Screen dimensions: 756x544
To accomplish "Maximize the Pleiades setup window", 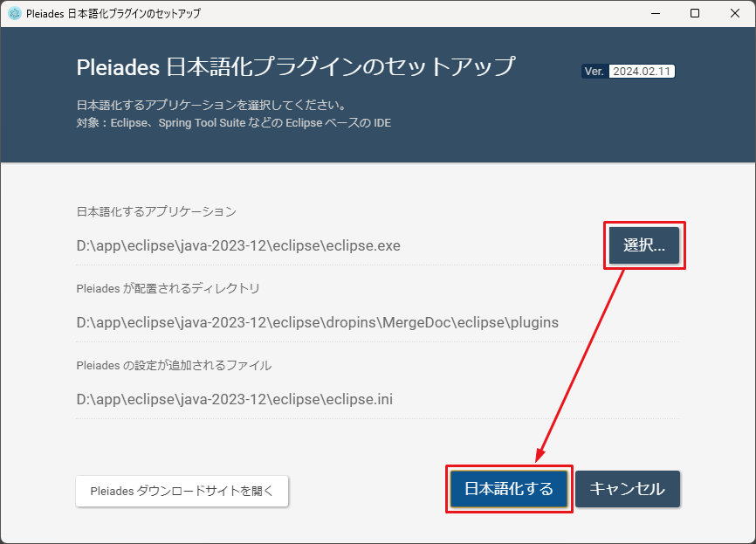I will pyautogui.click(x=695, y=13).
